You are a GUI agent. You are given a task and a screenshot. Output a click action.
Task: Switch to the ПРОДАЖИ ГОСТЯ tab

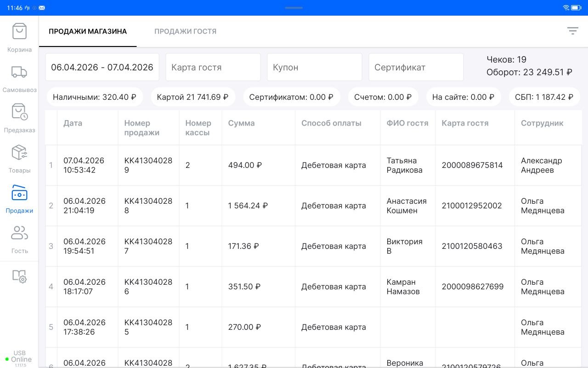coord(185,31)
